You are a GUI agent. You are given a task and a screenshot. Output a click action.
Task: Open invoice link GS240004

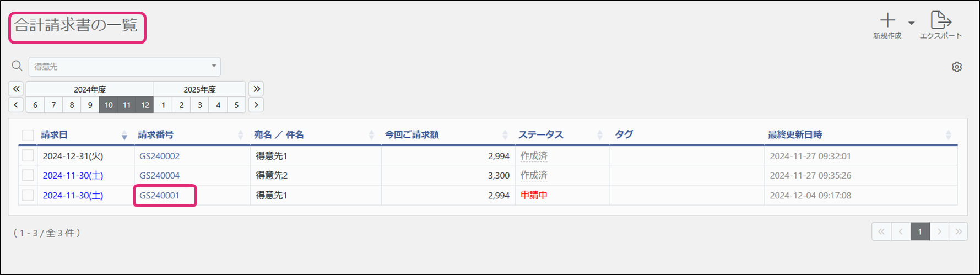159,175
